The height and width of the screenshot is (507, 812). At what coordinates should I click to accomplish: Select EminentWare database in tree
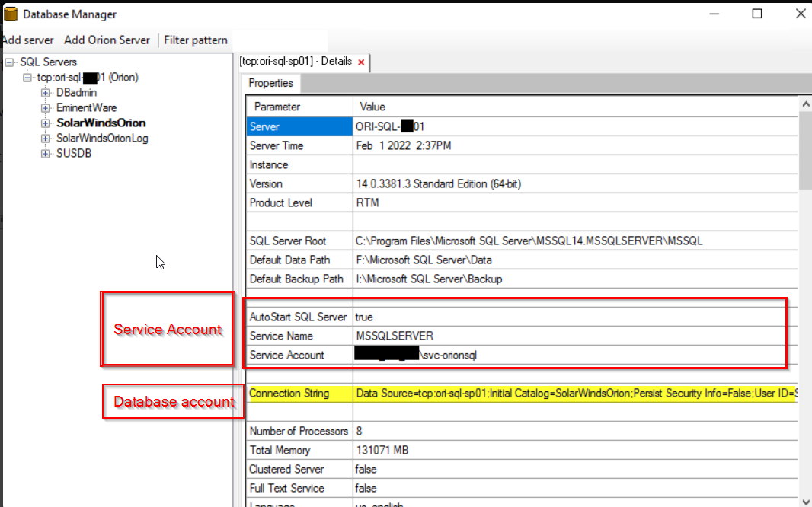87,108
